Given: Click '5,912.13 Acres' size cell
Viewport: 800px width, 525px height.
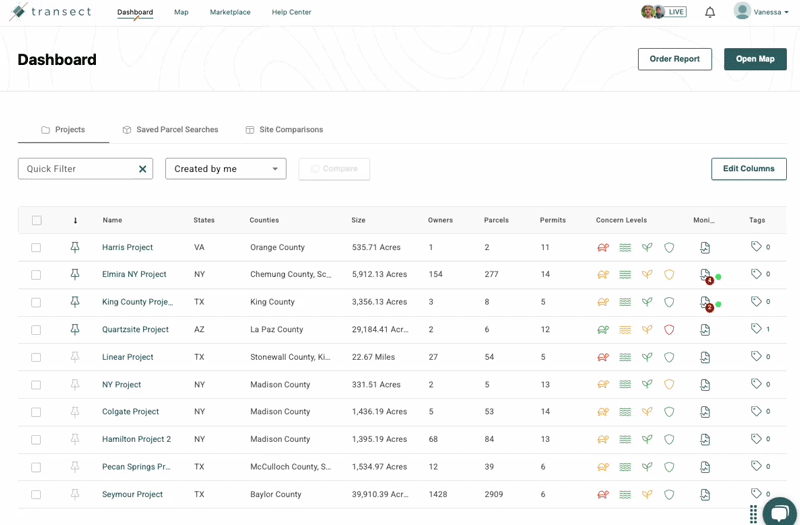Looking at the screenshot, I should pyautogui.click(x=379, y=274).
